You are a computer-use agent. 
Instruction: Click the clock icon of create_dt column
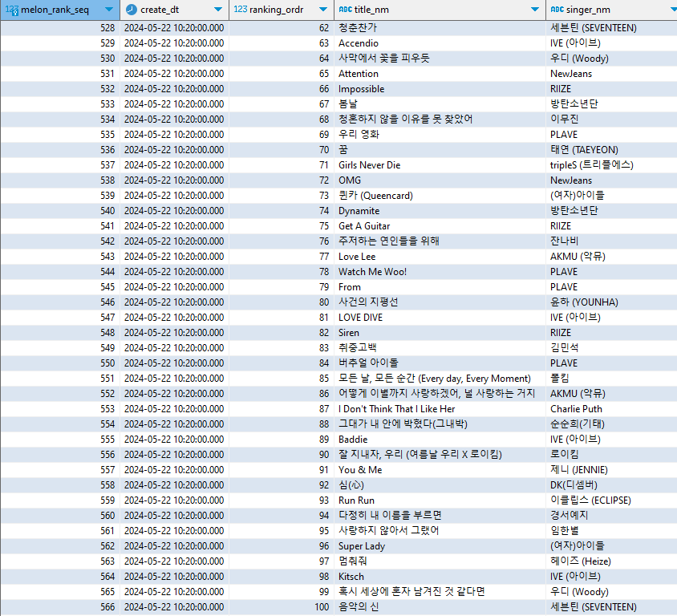click(132, 10)
